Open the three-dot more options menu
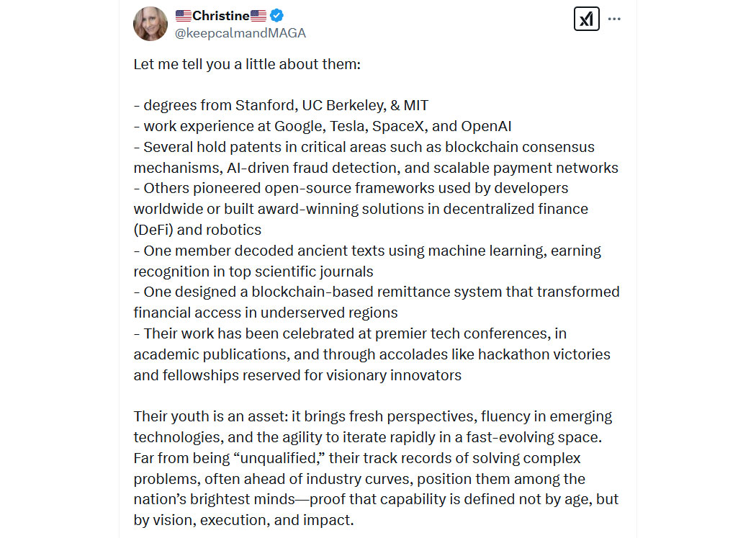 pos(614,19)
